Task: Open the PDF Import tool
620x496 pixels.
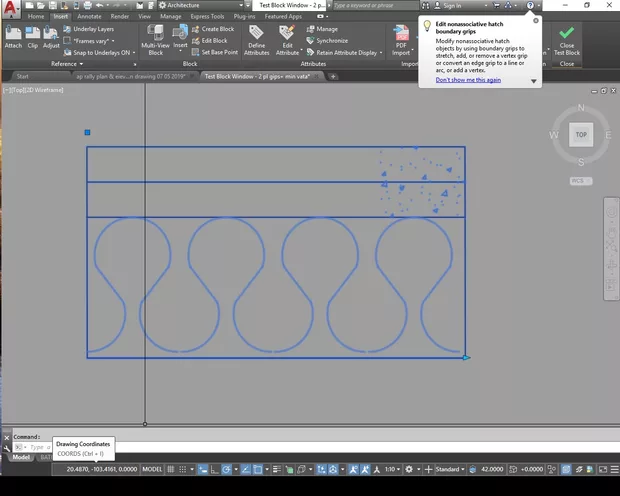Action: click(x=401, y=35)
